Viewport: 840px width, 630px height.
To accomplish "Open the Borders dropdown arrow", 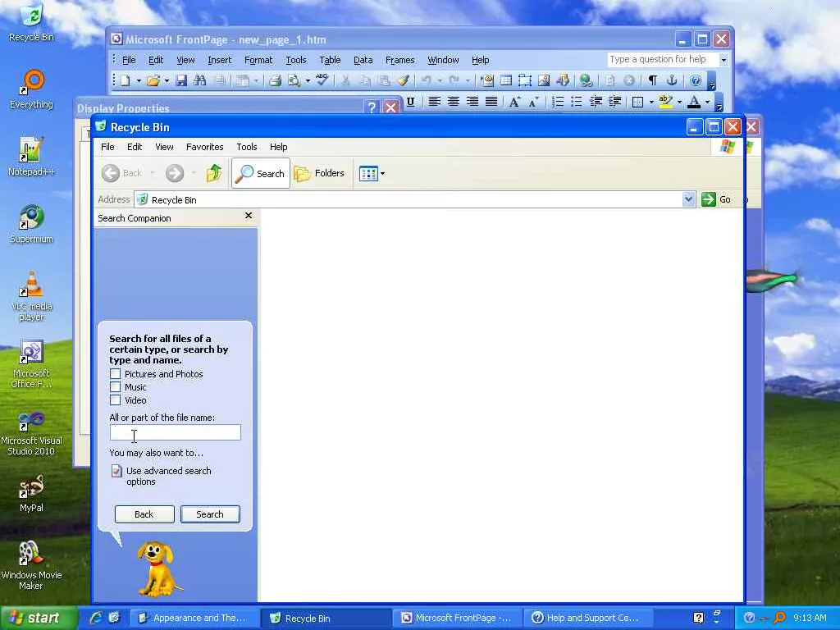I will (x=651, y=102).
